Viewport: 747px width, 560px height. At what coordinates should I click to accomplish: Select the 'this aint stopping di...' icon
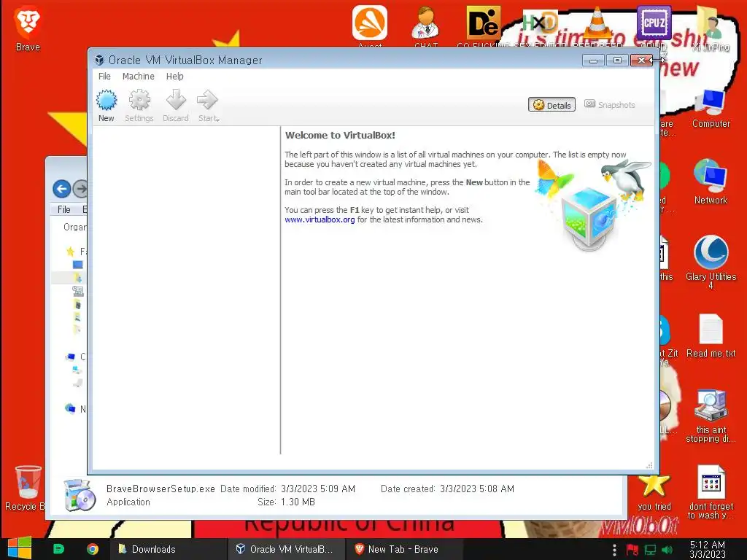pos(711,416)
